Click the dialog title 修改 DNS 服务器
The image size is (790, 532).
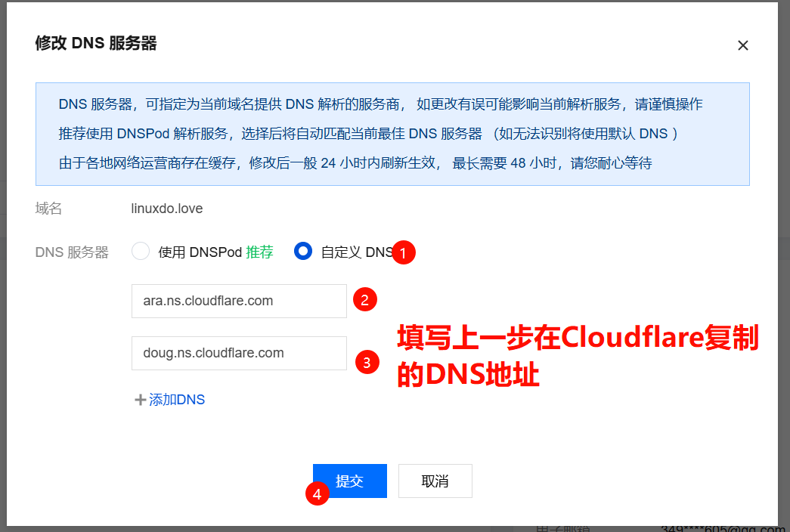96,43
